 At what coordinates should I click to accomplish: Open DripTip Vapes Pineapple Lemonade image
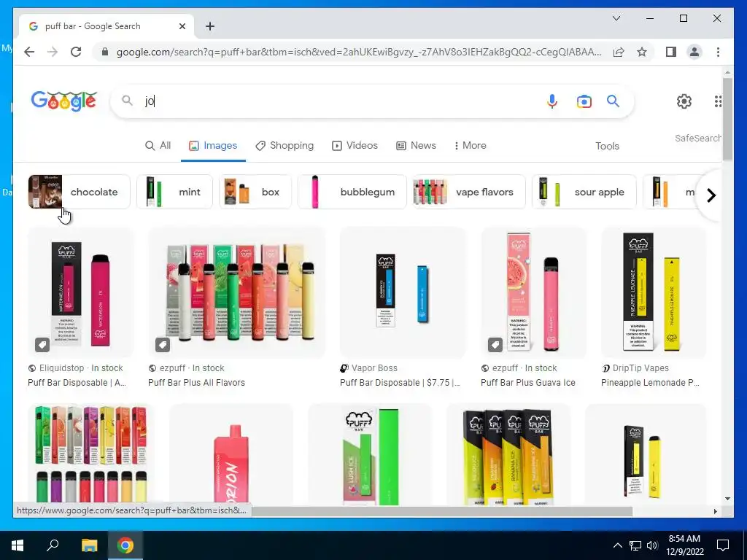pos(654,292)
